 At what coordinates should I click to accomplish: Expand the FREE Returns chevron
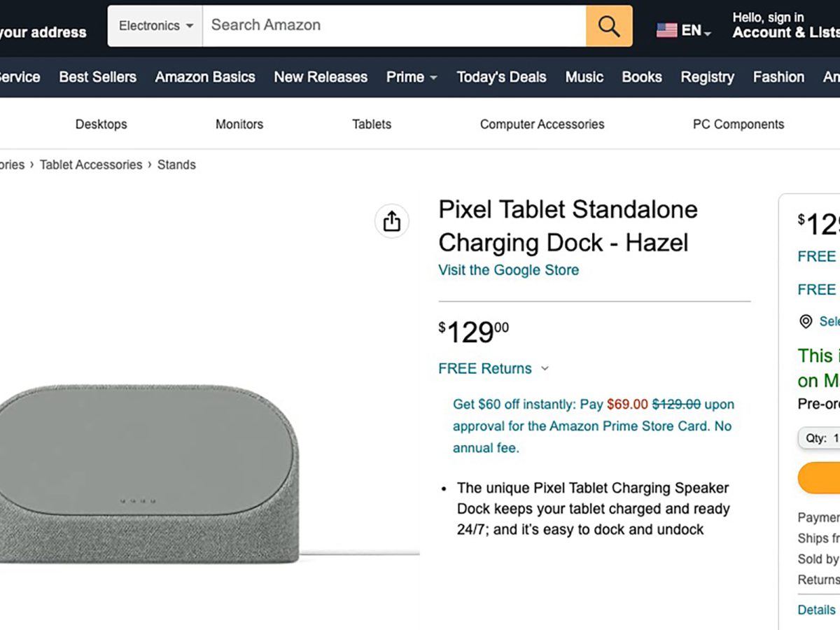point(545,369)
